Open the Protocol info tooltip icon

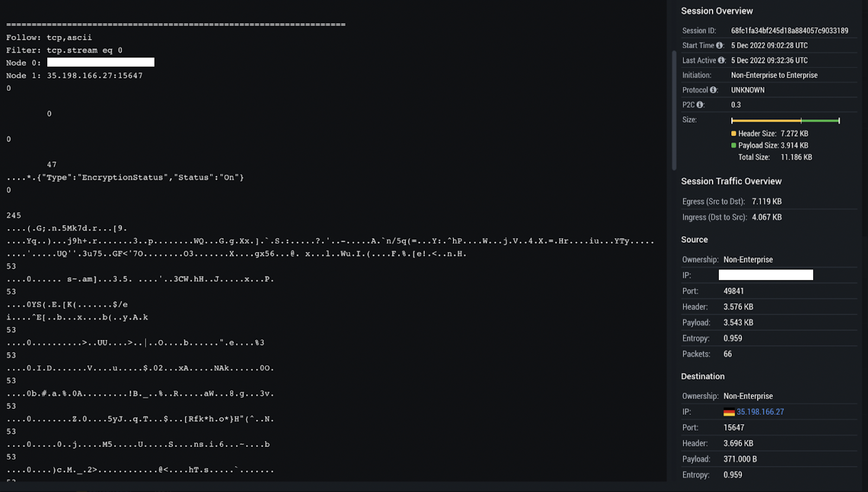713,90
